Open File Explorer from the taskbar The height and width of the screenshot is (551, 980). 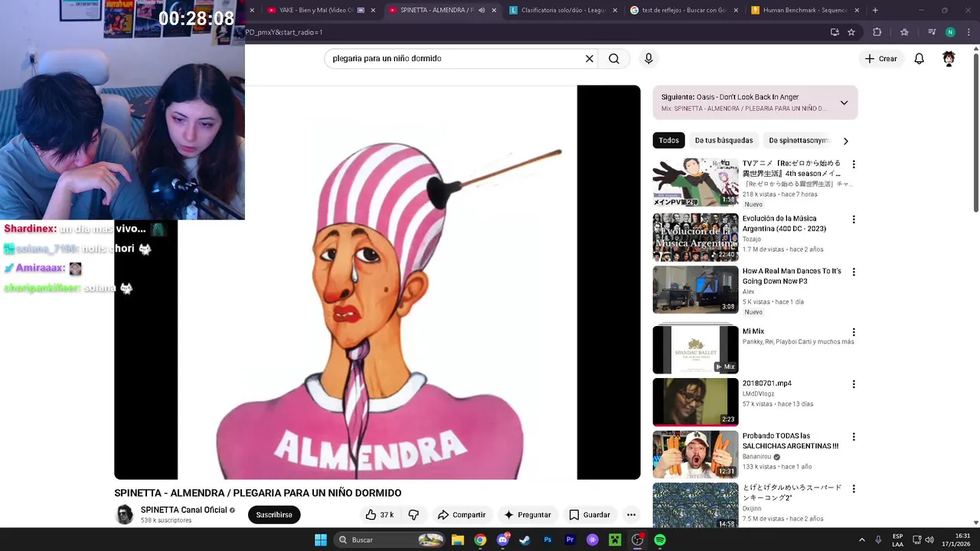458,540
